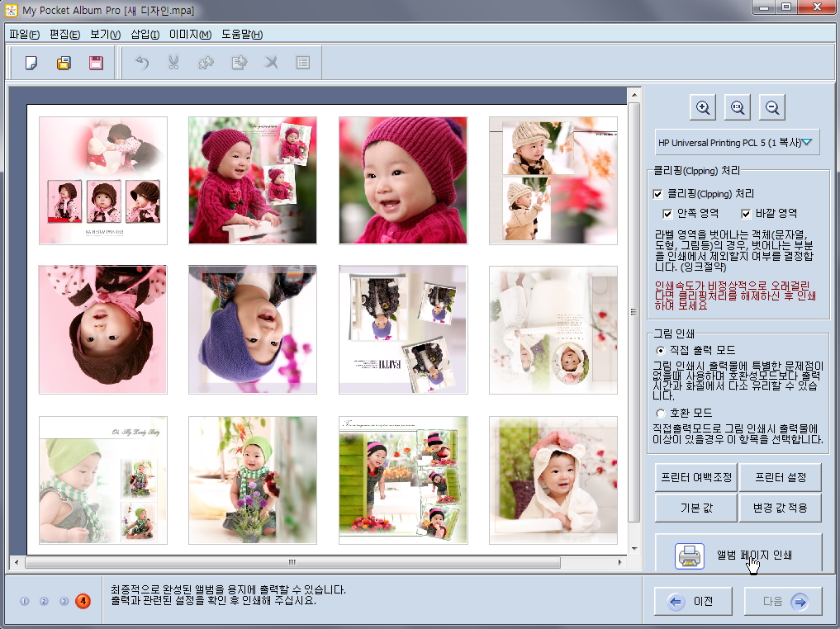Click 변경 값 적용 button
Viewport: 840px width, 629px height.
pyautogui.click(x=780, y=508)
